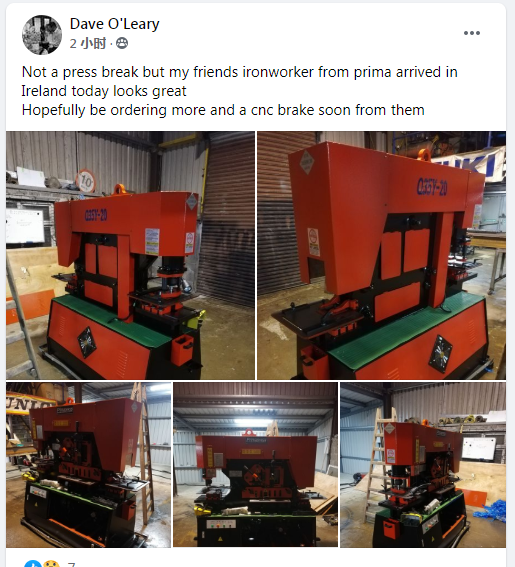Click the whiteboard in bottom-right photo
515x567 pixels.
[x=479, y=448]
